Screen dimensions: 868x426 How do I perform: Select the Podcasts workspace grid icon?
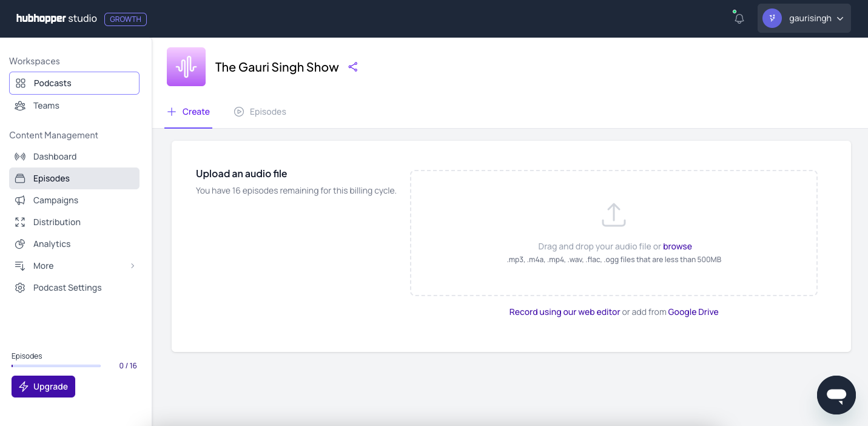click(20, 83)
